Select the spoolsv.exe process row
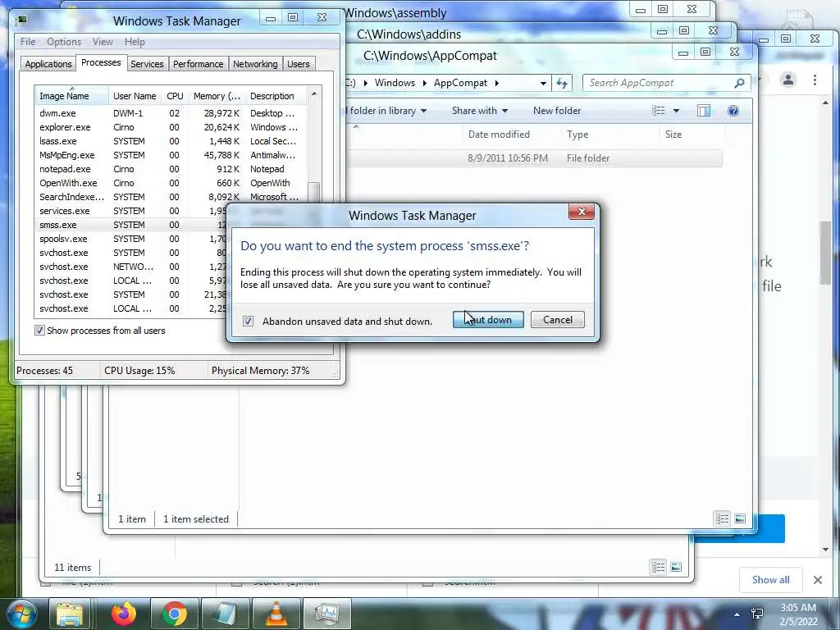 [131, 239]
